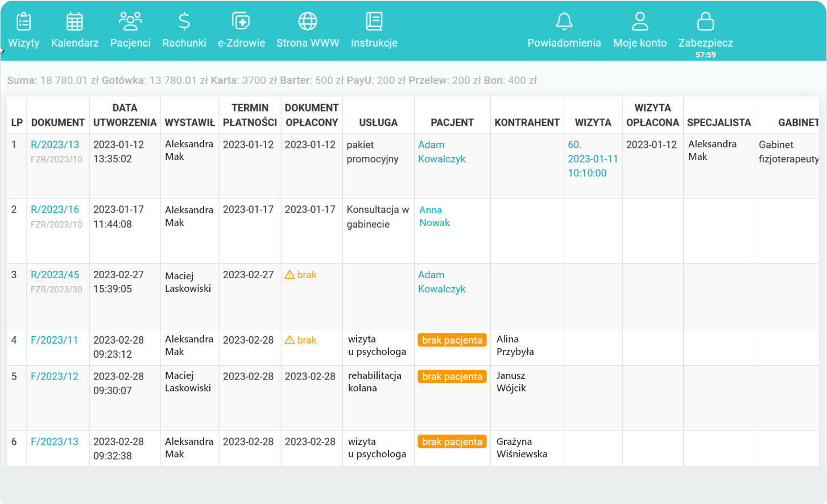Open the Instrukcje book icon
The height and width of the screenshot is (504, 827).
coord(374,22)
